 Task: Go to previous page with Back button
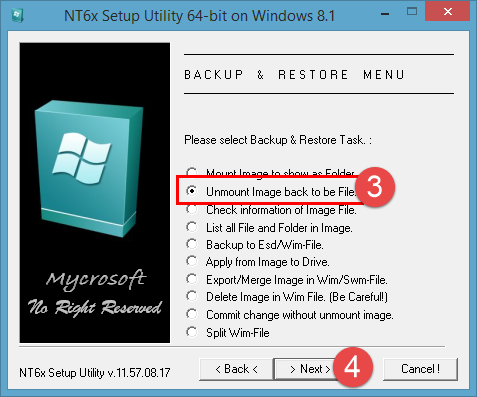click(236, 369)
